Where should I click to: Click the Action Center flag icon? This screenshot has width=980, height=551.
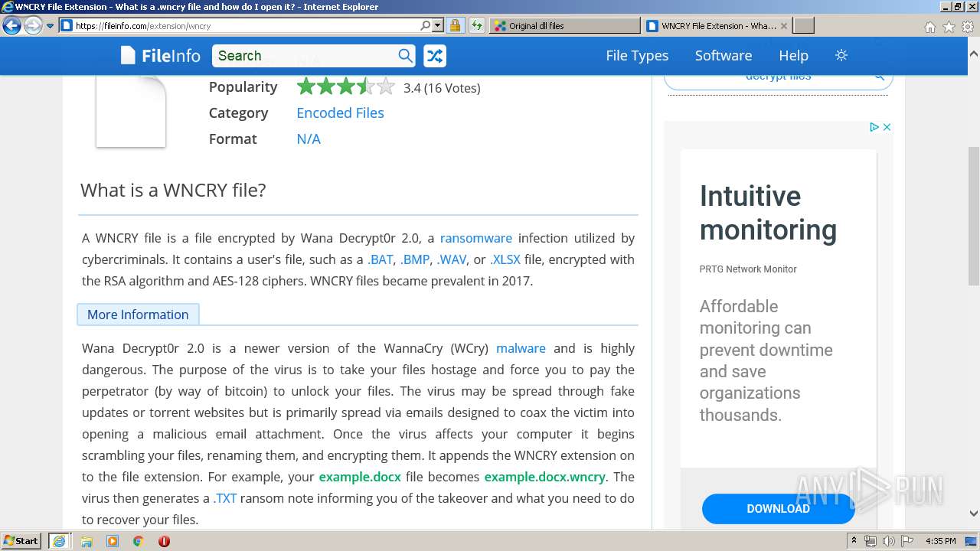(906, 541)
